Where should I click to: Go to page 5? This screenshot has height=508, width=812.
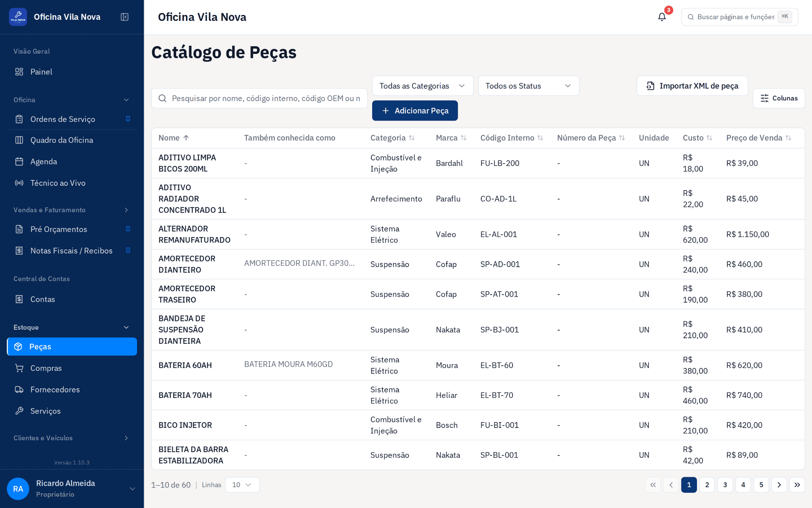click(x=761, y=485)
